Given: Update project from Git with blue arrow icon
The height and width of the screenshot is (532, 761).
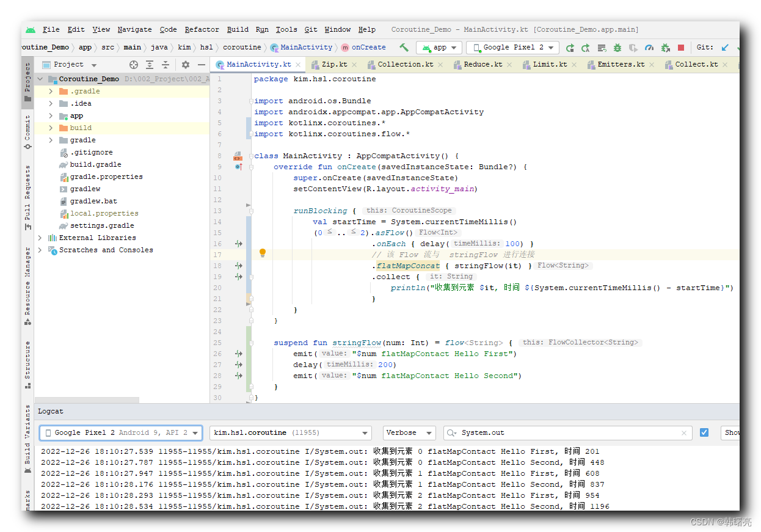Looking at the screenshot, I should [725, 48].
